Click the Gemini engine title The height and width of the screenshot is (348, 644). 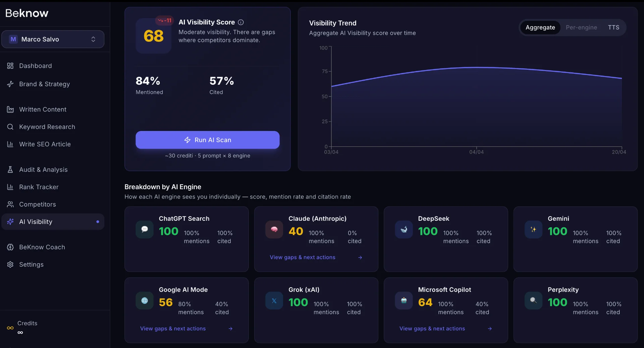point(558,219)
